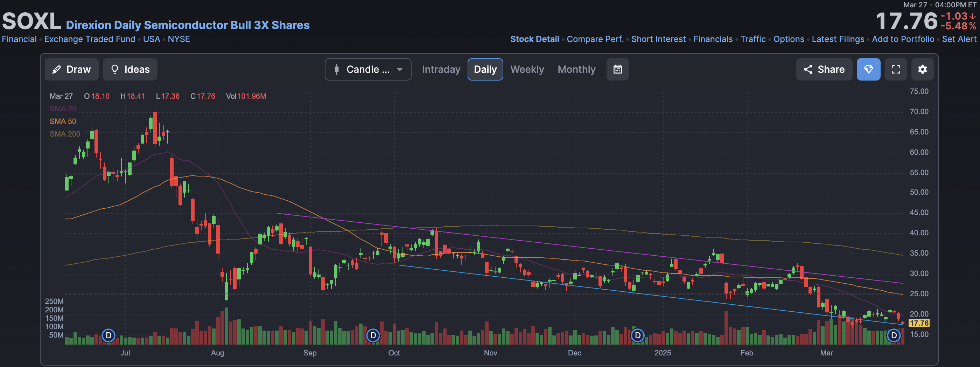Open chart settings gear

coord(923,69)
